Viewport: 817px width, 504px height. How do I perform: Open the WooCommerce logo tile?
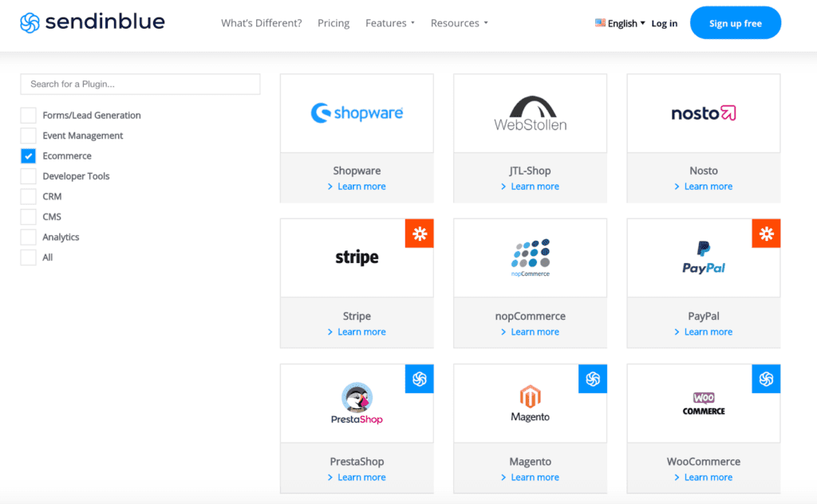point(704,404)
